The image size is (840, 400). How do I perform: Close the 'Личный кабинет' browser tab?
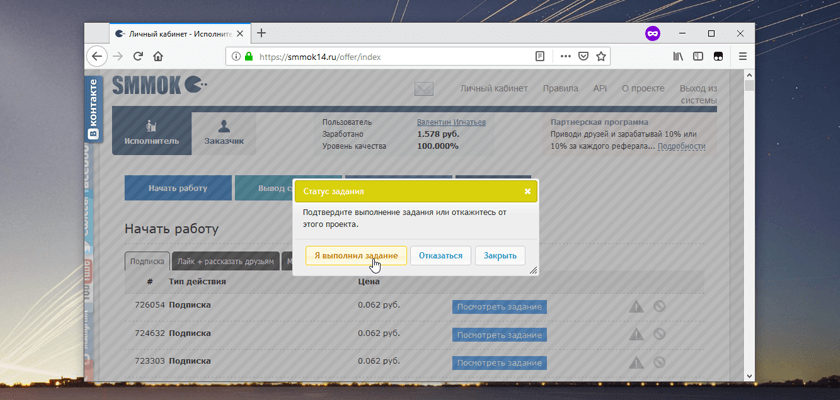pos(240,33)
